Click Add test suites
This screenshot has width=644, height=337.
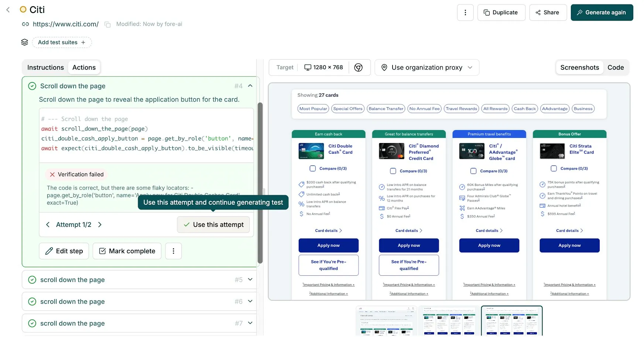point(62,42)
